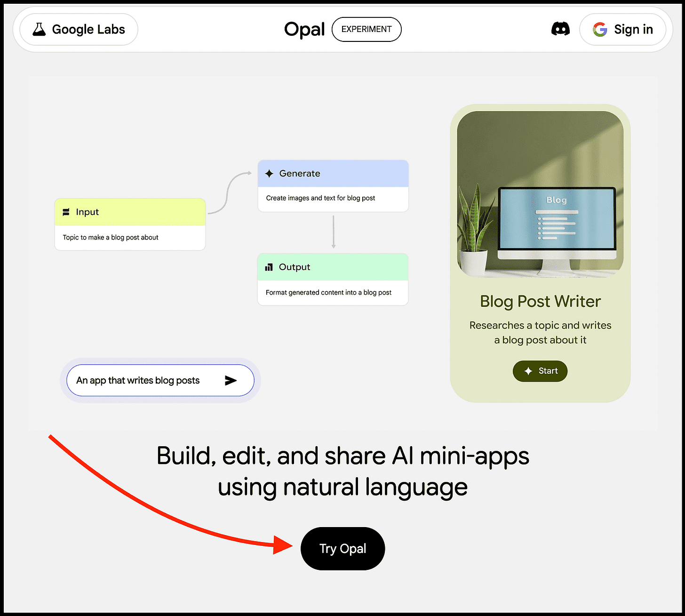Viewport: 685px width, 616px height.
Task: Click the Output chart icon
Action: click(269, 267)
